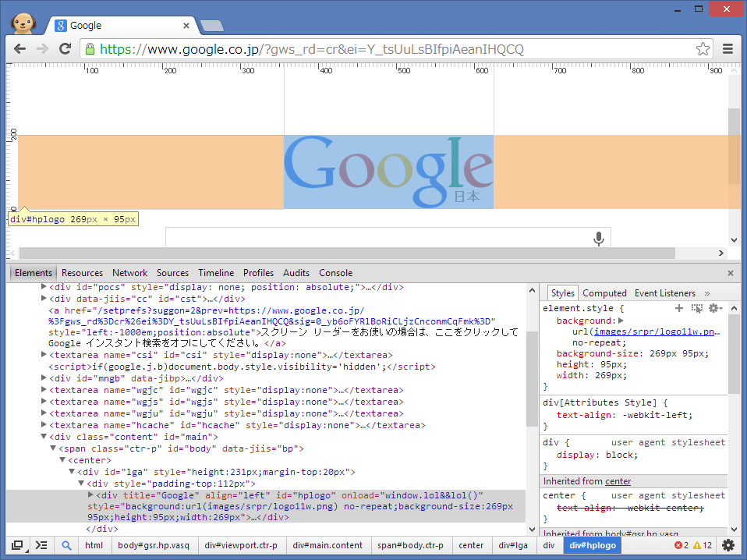The height and width of the screenshot is (560, 747).
Task: Select div#main.content breadcrumb
Action: click(327, 545)
